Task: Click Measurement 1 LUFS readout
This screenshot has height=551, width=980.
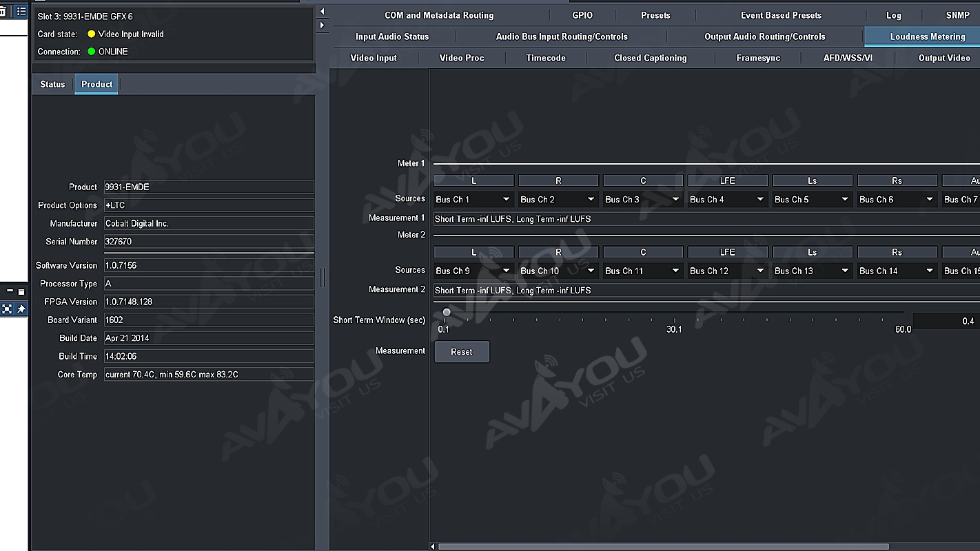Action: 706,219
